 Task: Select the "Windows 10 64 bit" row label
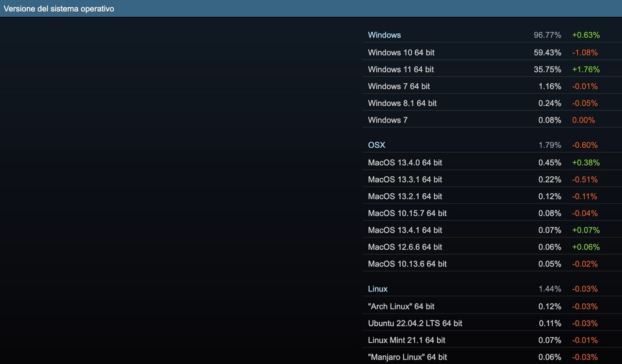[x=401, y=52]
